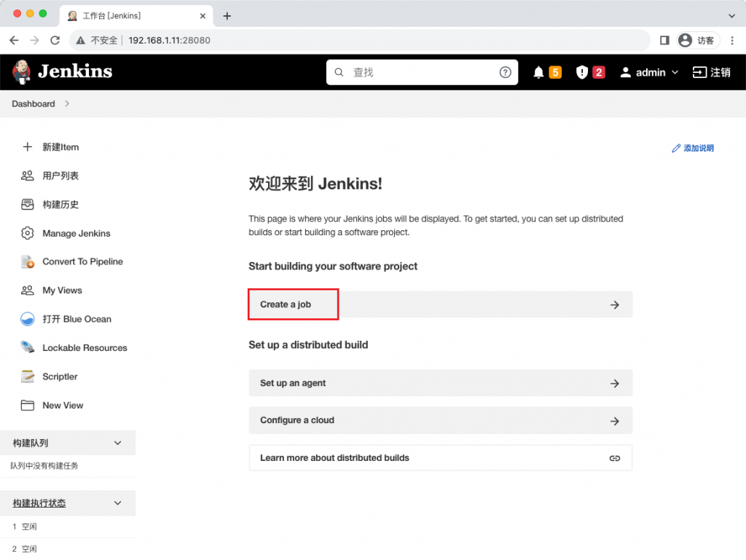746x560 pixels.
Task: Click the 构建历史 inbox icon
Action: pyautogui.click(x=28, y=205)
